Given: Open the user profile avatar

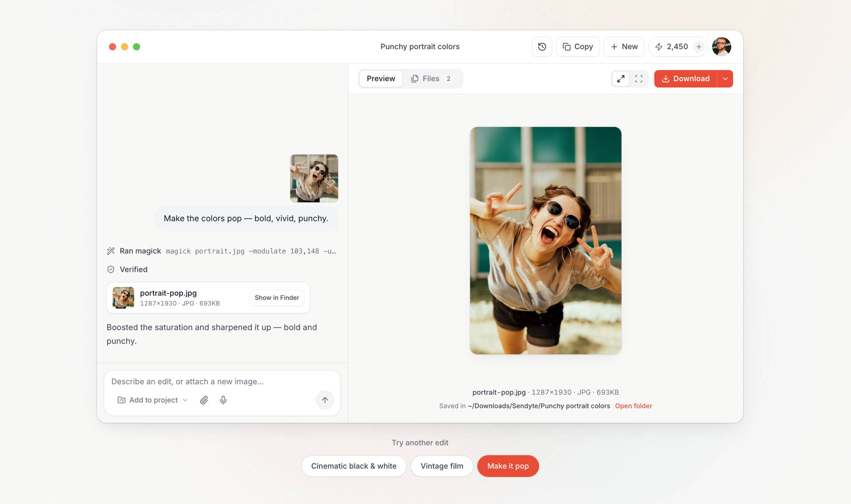Looking at the screenshot, I should tap(721, 47).
